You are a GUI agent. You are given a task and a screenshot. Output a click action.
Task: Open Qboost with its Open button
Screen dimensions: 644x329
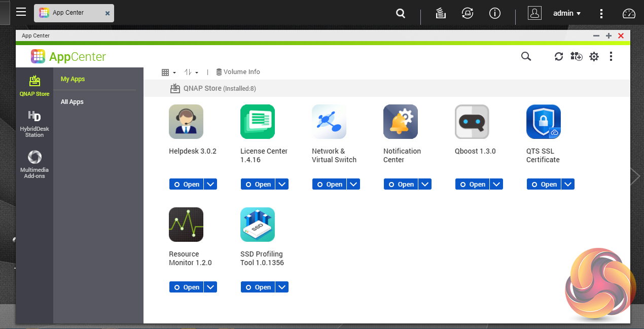(x=472, y=185)
